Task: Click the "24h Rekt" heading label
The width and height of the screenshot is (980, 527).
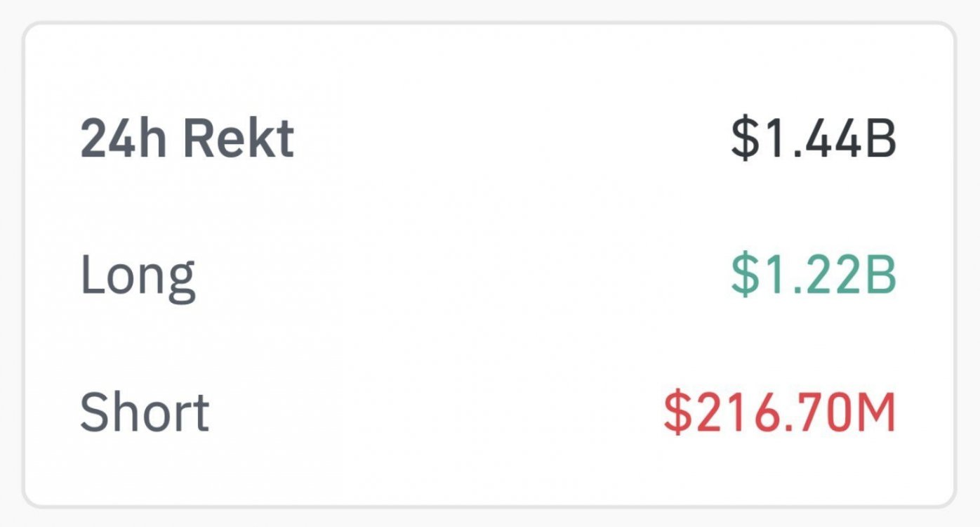Action: click(x=187, y=138)
